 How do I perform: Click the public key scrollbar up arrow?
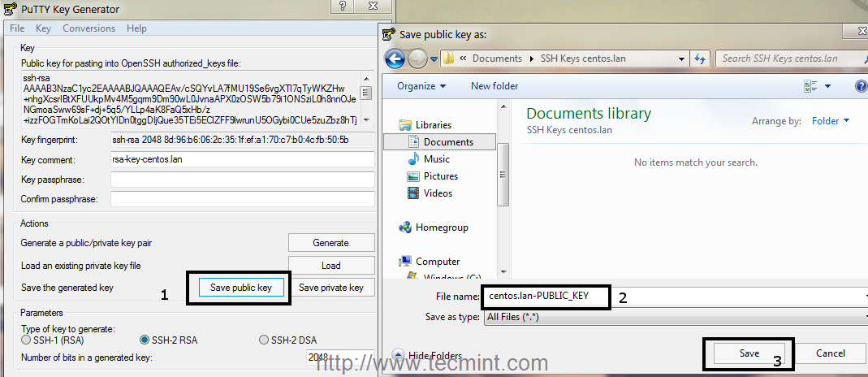(365, 77)
